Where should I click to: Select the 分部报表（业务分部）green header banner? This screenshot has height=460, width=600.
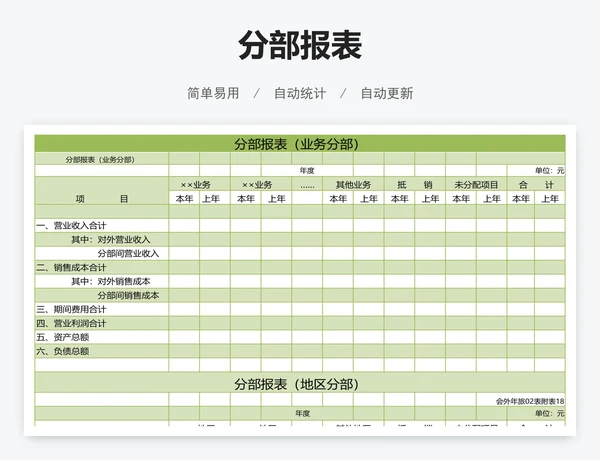(300, 144)
